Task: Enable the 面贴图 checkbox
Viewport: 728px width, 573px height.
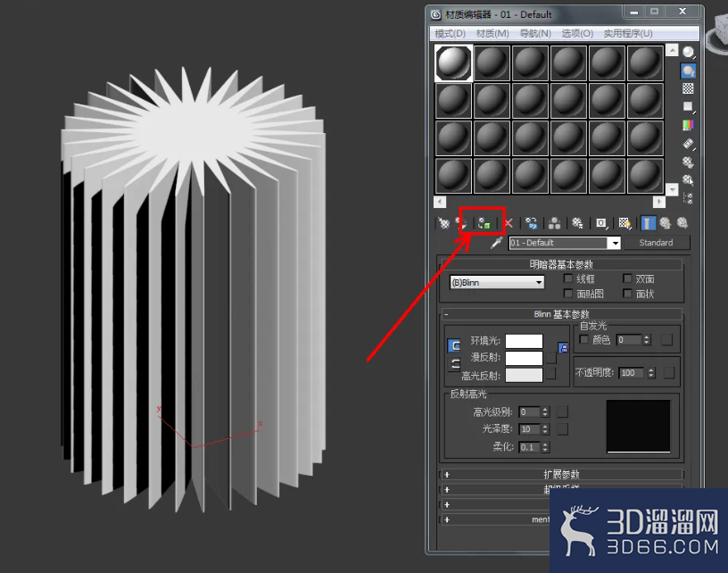Action: click(x=567, y=293)
